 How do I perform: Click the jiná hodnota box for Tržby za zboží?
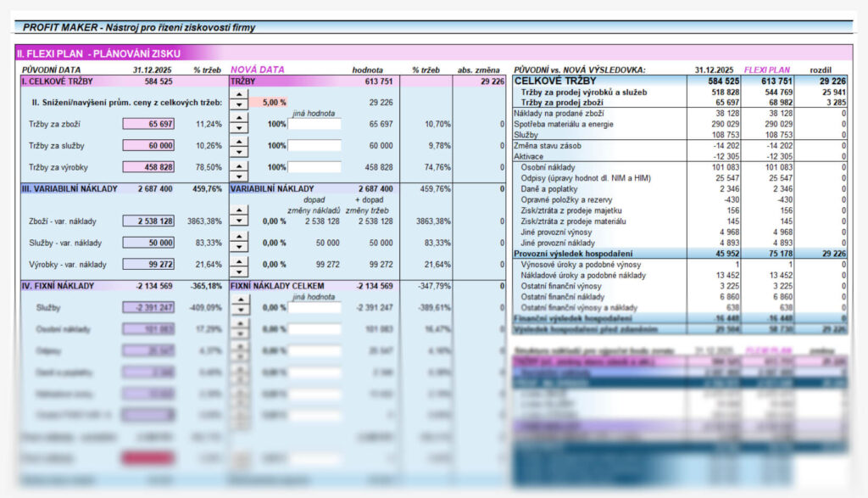(314, 124)
